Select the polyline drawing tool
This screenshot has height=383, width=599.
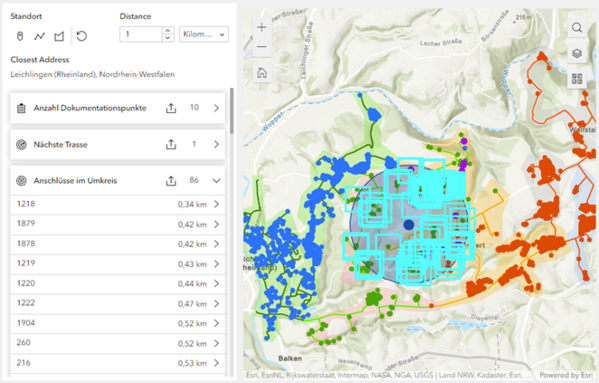39,36
